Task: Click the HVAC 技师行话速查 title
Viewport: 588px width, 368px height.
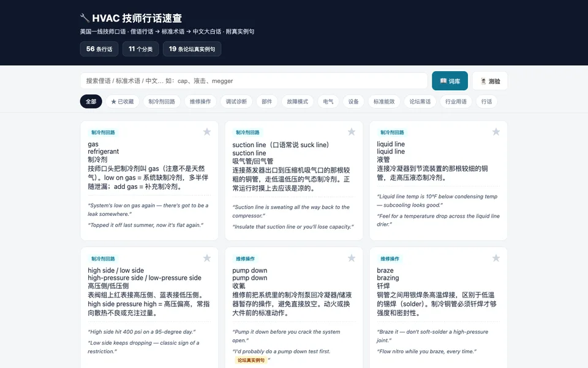Action: pos(137,18)
